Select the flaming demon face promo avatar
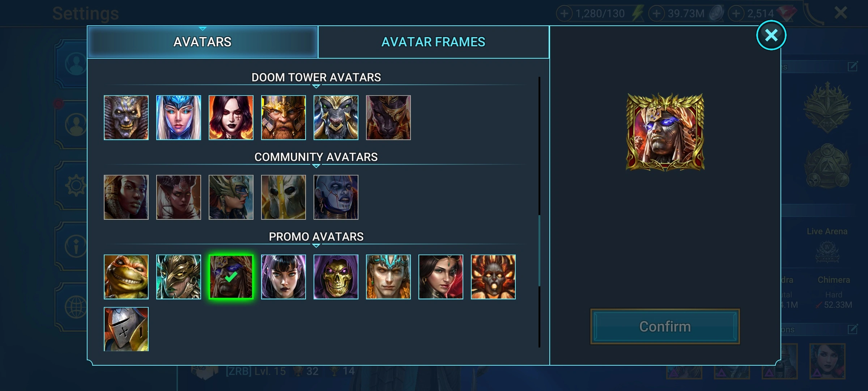The height and width of the screenshot is (391, 868). click(x=493, y=277)
